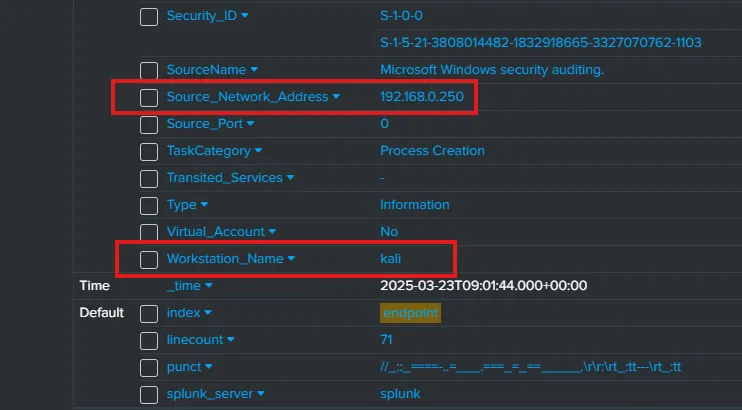Image resolution: width=742 pixels, height=410 pixels.
Task: Enable the Source_Port field checkbox
Action: (149, 124)
